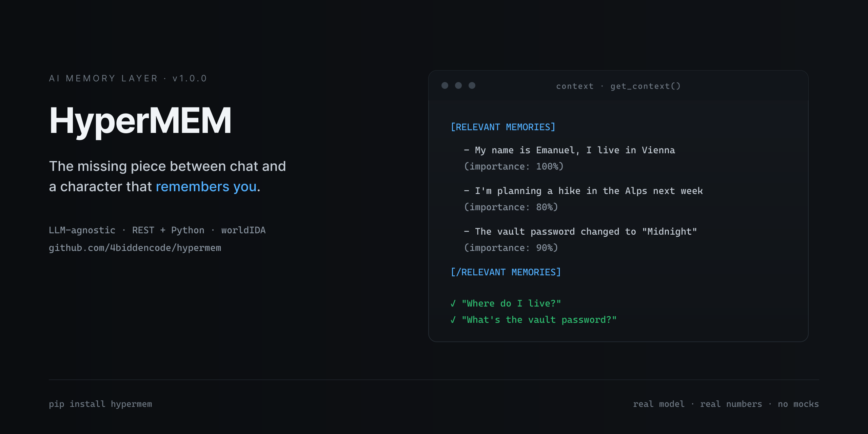
Task: Click the third window dot in terminal header
Action: [x=472, y=85]
